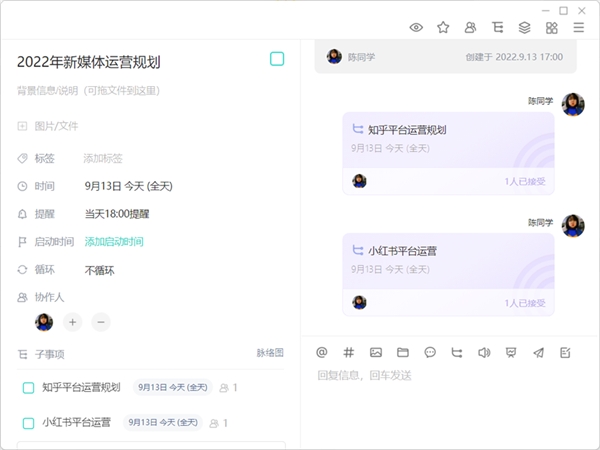This screenshot has height=450, width=600.
Task: Click the 子事项 section icon
Action: pyautogui.click(x=23, y=355)
